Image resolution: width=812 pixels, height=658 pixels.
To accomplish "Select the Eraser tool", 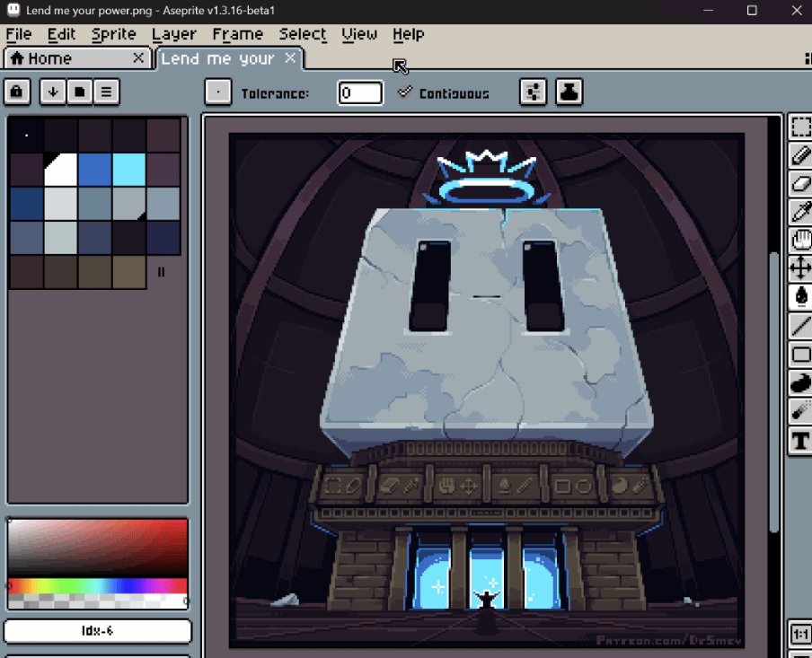I will tap(799, 183).
